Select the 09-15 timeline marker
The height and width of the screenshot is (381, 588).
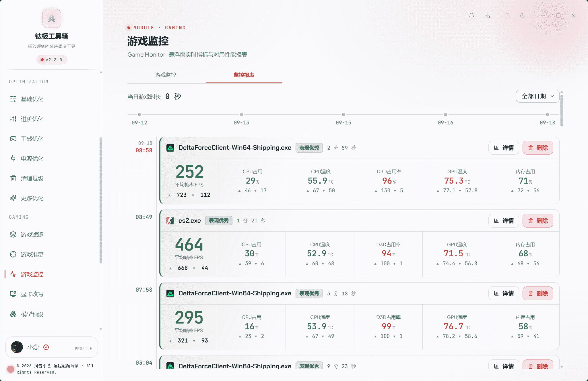click(x=344, y=115)
